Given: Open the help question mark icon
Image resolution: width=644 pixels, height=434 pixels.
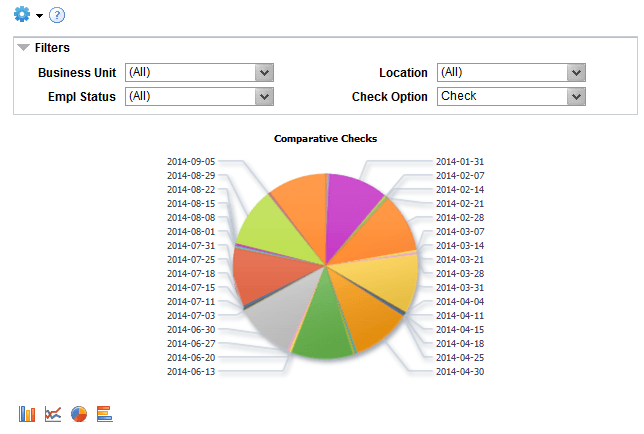Looking at the screenshot, I should tap(57, 16).
